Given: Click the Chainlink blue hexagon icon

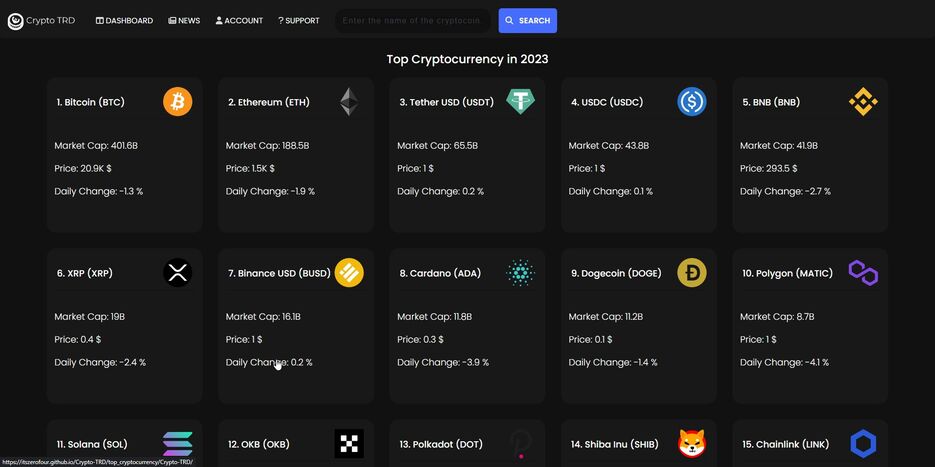Looking at the screenshot, I should (863, 444).
